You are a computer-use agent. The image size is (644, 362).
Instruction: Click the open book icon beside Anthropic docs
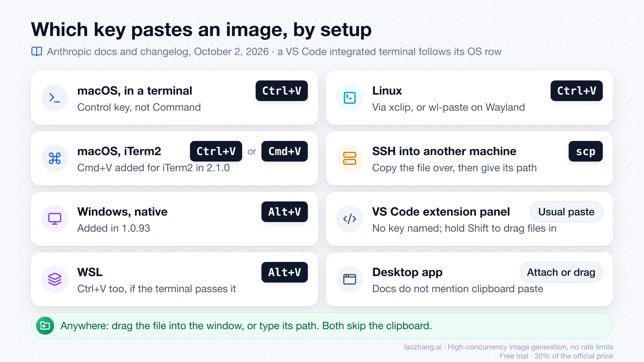pos(37,51)
